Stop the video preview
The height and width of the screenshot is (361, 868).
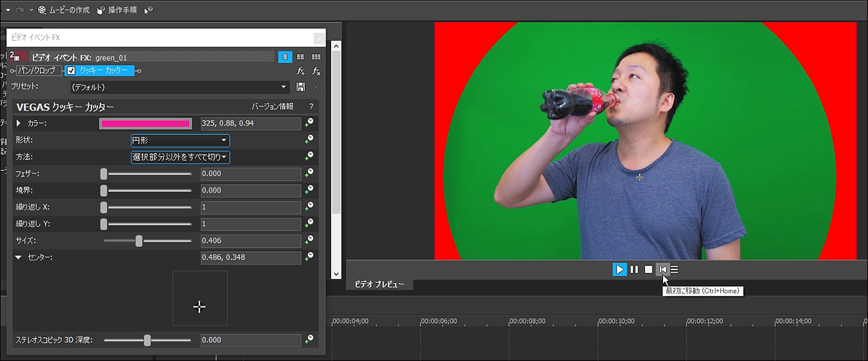(x=648, y=269)
